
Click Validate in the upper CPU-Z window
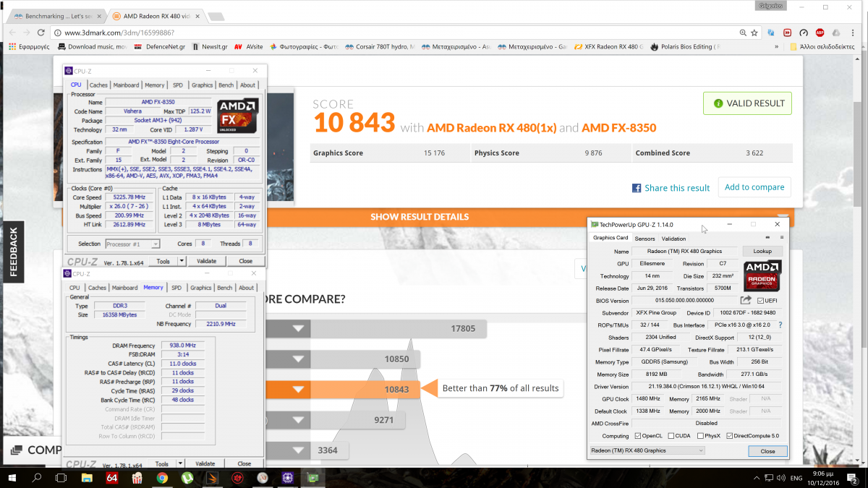point(206,262)
